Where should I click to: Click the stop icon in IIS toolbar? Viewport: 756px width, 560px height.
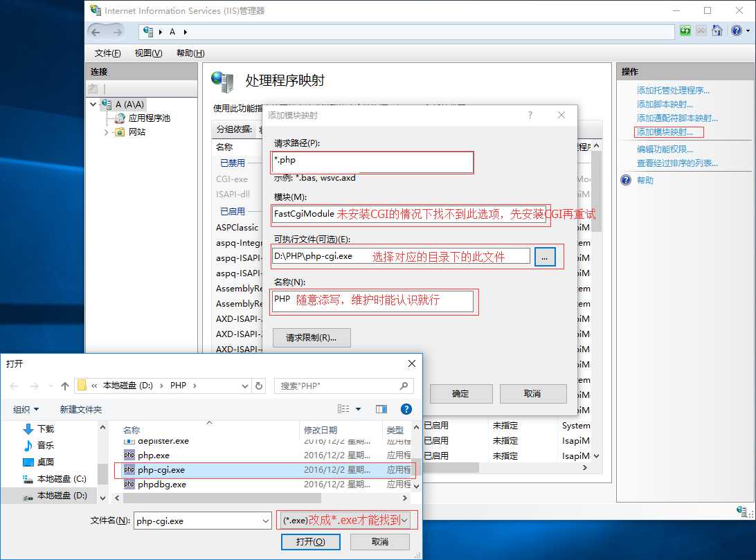(701, 31)
